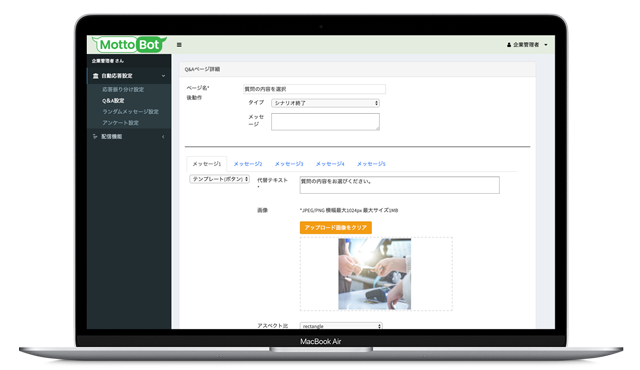640x370 pixels.
Task: Click the アップロード画像をクリア button
Action: (x=336, y=228)
